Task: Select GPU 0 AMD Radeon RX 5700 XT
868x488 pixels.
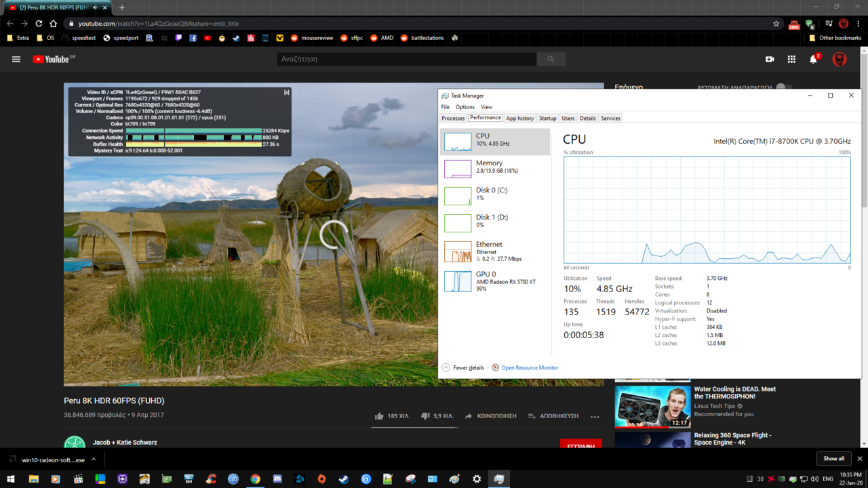Action: point(495,281)
